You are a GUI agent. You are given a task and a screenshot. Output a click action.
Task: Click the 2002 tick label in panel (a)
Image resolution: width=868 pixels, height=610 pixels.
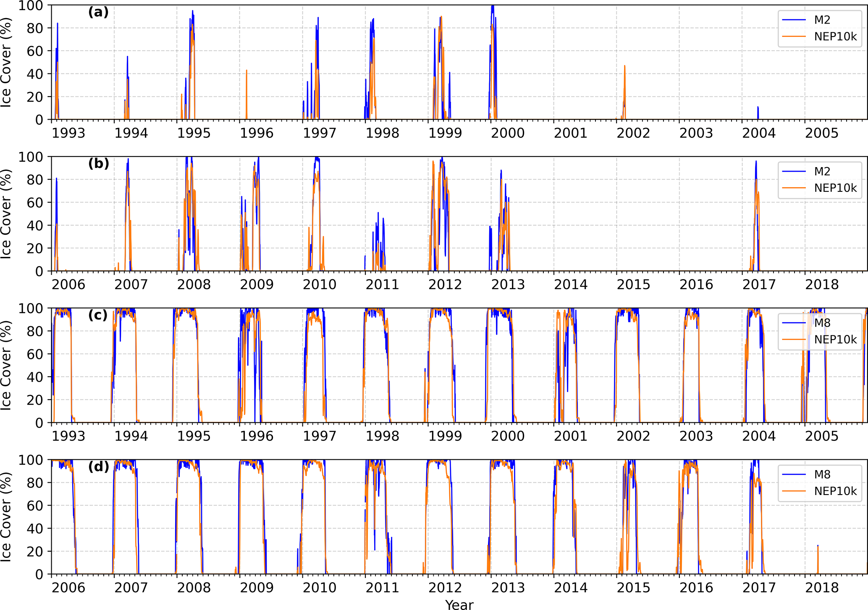point(633,133)
